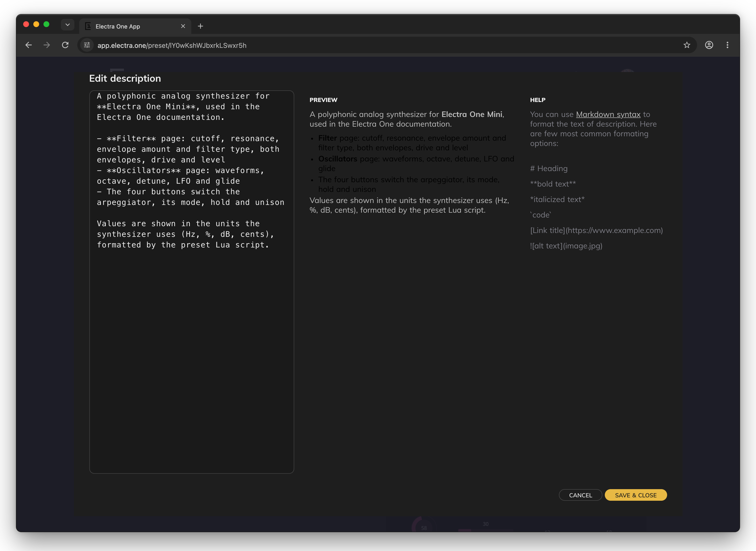756x551 pixels.
Task: Open the browser profile icon
Action: click(x=709, y=45)
